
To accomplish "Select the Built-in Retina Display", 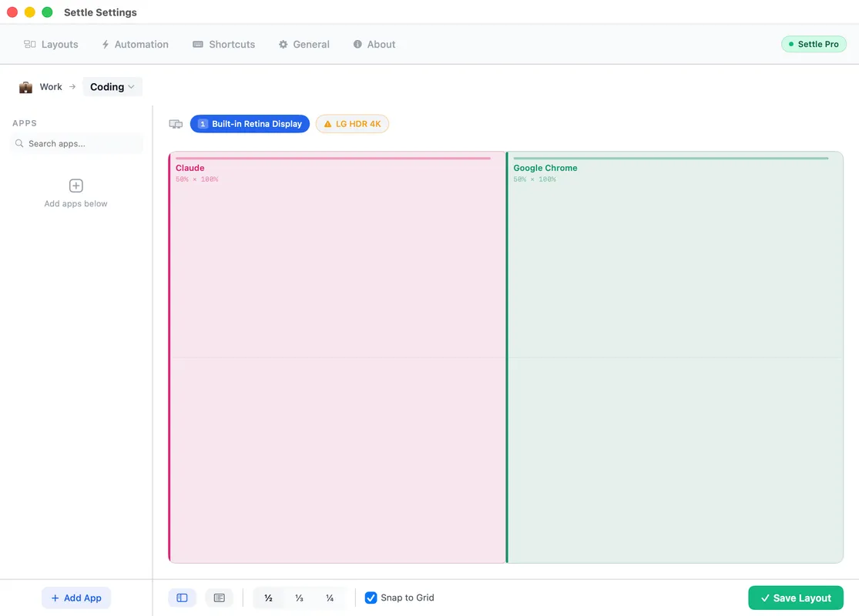I will click(x=250, y=124).
